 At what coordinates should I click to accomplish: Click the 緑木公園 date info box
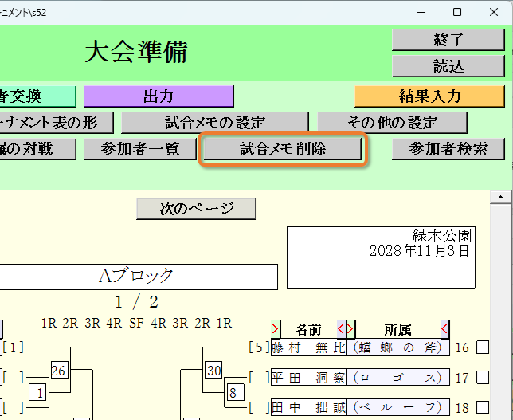pyautogui.click(x=381, y=257)
